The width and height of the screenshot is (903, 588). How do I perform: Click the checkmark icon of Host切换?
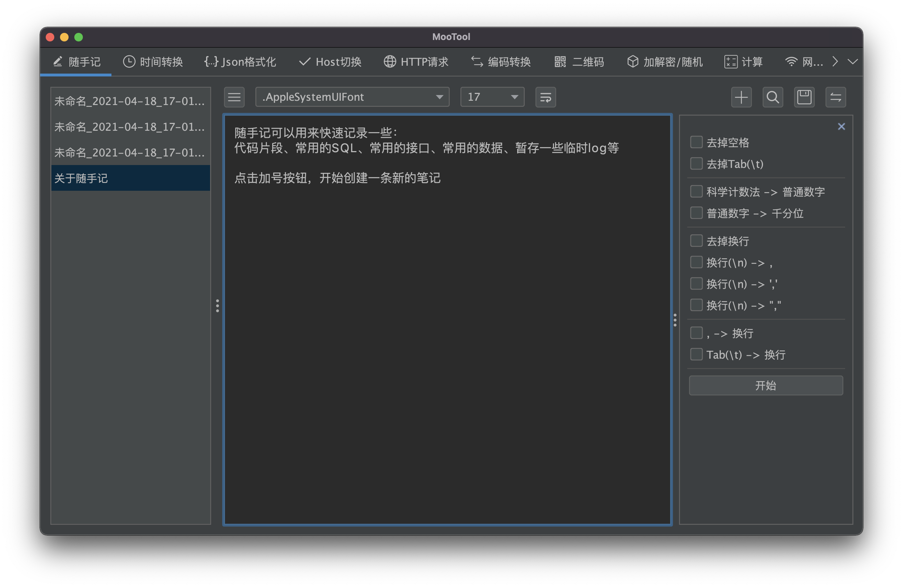point(305,61)
